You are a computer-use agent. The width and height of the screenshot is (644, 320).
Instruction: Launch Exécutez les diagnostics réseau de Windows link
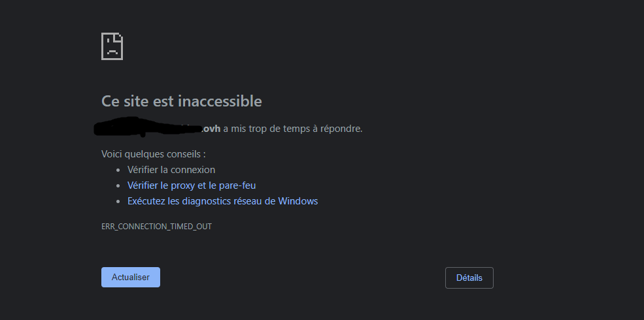[x=222, y=201]
